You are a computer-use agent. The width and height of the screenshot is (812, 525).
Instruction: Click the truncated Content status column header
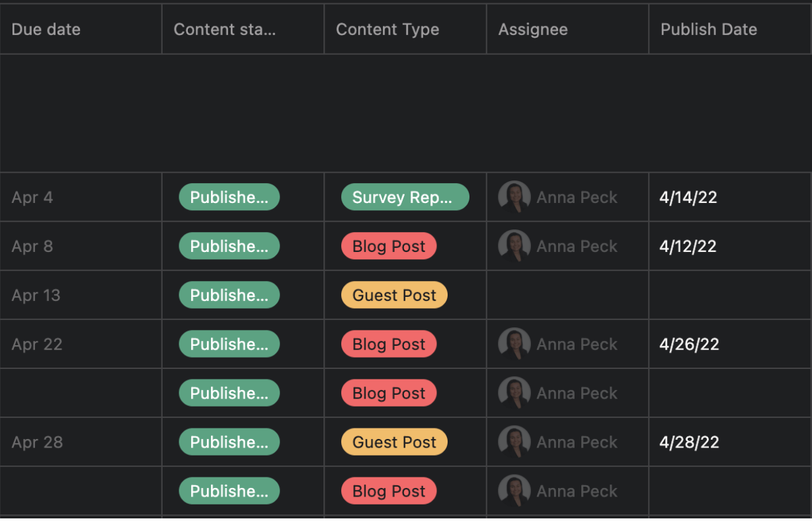coord(224,29)
